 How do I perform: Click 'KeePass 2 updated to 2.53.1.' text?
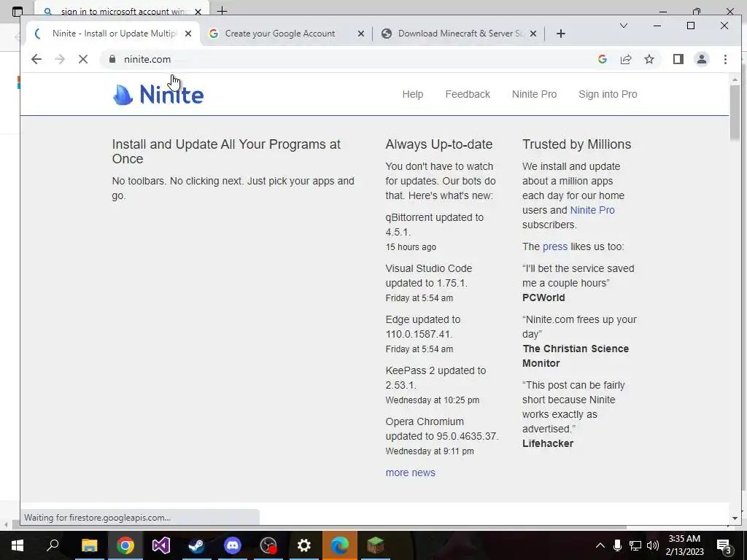coord(436,378)
